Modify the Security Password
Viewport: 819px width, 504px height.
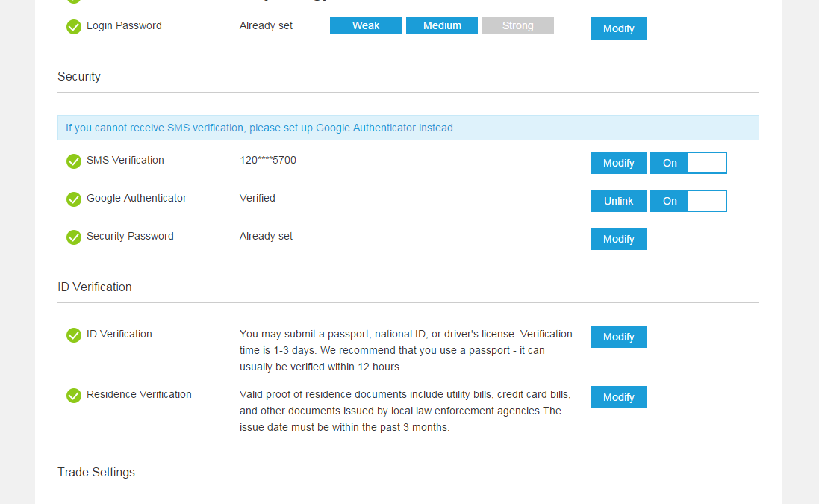618,239
